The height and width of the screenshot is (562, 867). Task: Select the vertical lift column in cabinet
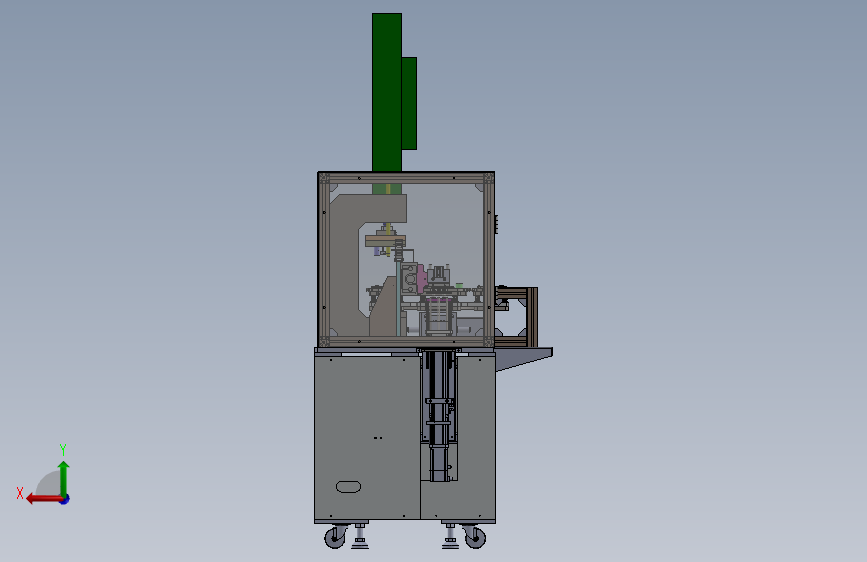[x=440, y=416]
